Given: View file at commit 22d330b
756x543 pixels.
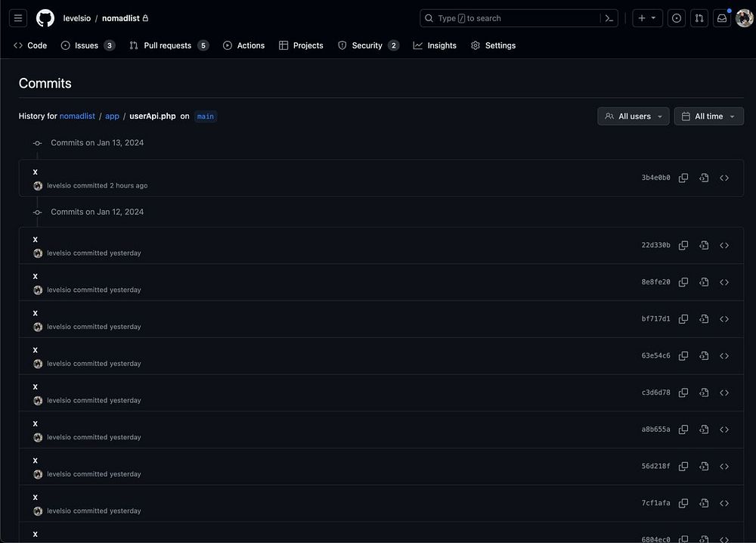Looking at the screenshot, I should [x=704, y=246].
